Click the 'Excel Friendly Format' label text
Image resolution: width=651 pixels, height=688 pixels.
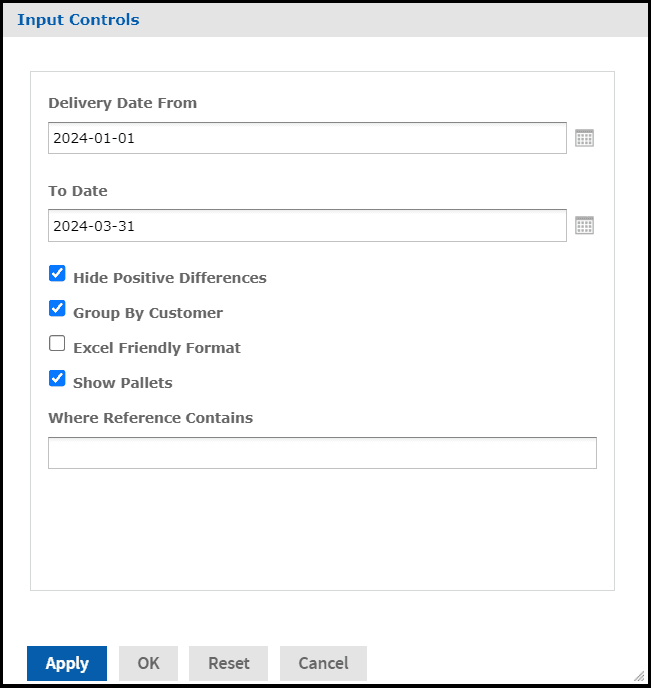click(157, 348)
